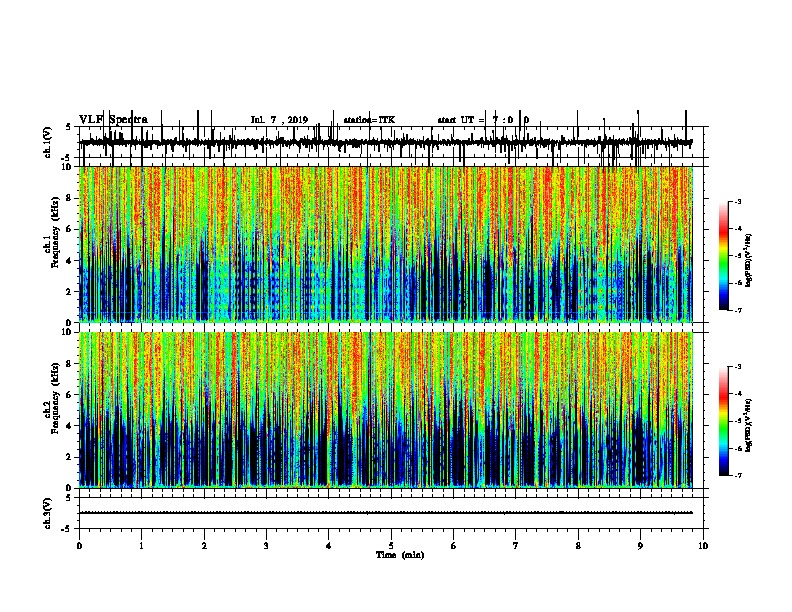The width and height of the screenshot is (792, 612).
Task: Click the time axis tick label "4"
Action: (328, 546)
